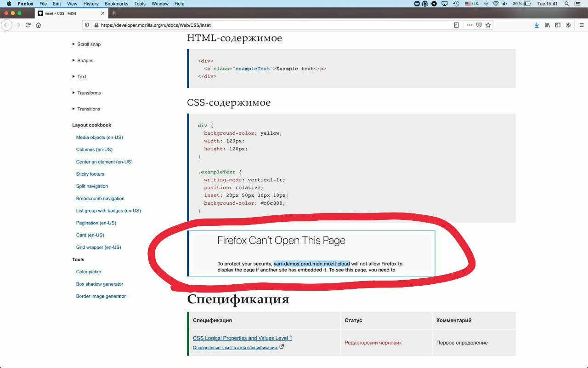Open the Firefox downloads panel
588x368 pixels.
(537, 25)
